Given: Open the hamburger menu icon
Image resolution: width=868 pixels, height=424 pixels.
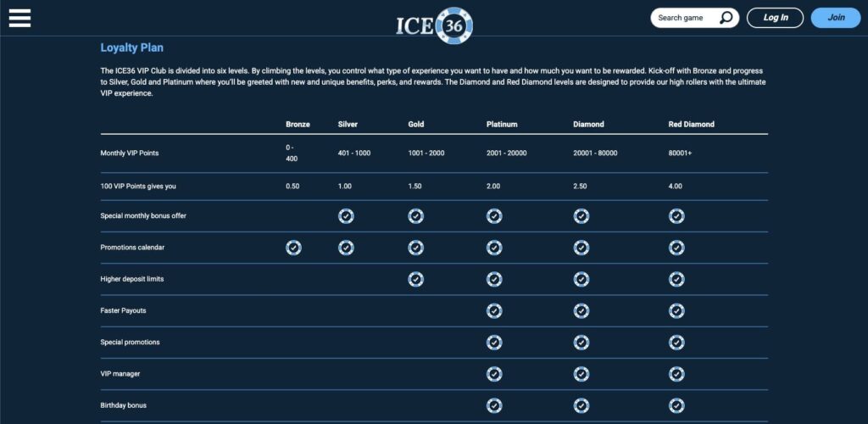Looking at the screenshot, I should [19, 18].
